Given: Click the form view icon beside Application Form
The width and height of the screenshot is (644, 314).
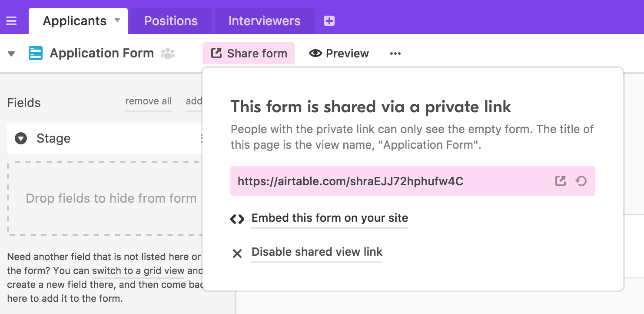Looking at the screenshot, I should [36, 53].
